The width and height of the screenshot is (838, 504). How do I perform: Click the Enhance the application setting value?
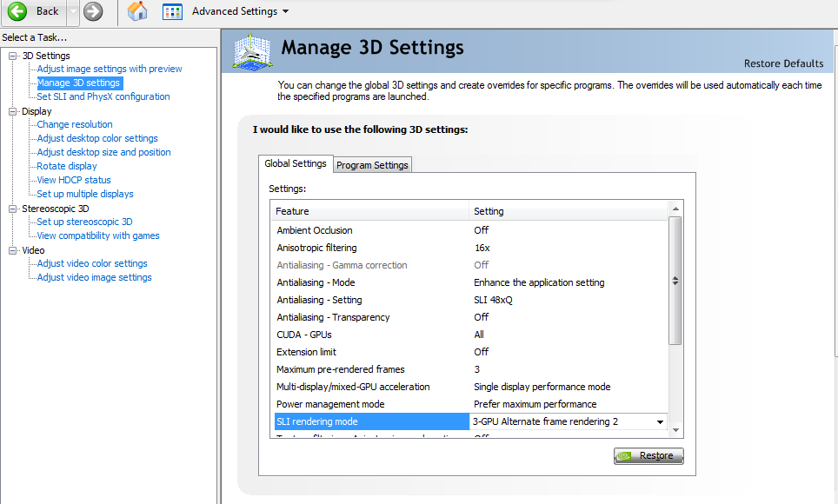coord(539,282)
